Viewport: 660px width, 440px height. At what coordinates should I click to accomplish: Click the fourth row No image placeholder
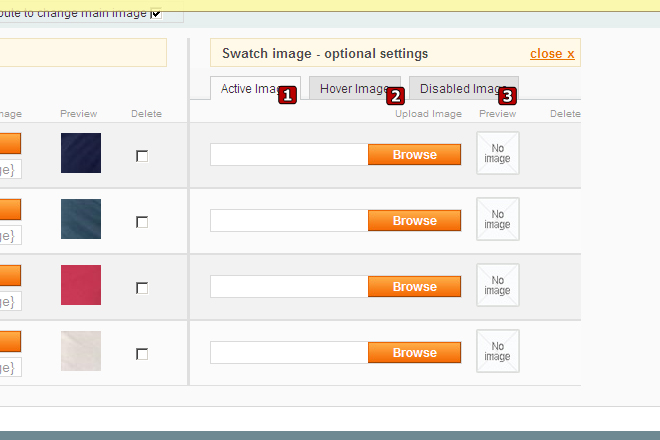(497, 352)
